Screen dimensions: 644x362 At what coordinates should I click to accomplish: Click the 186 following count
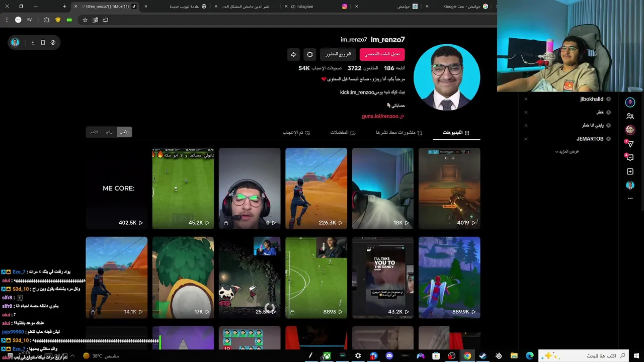[394, 68]
